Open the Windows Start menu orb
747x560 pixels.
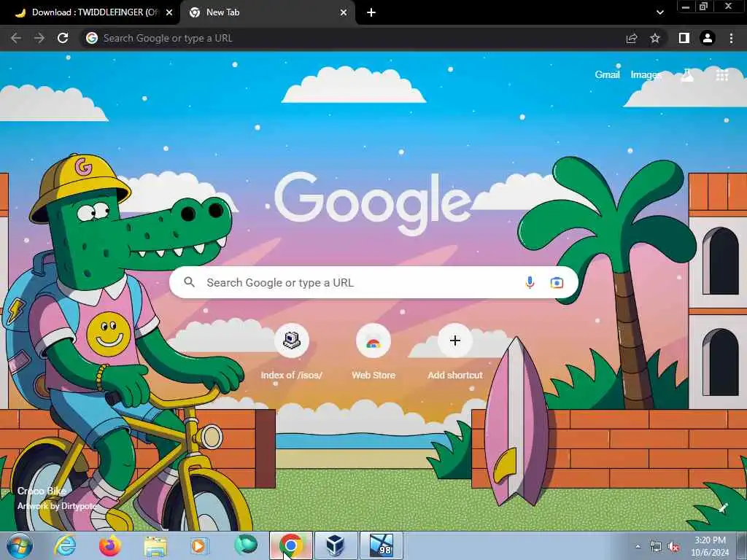19,545
